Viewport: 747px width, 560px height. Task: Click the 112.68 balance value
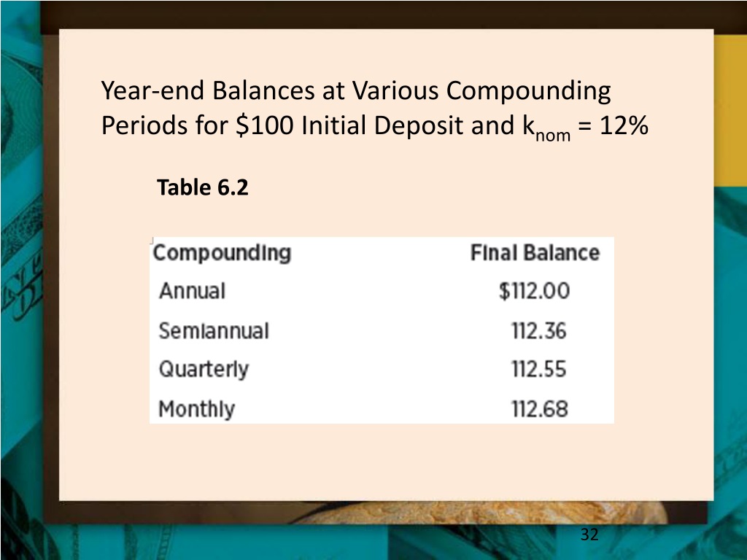click(x=539, y=409)
